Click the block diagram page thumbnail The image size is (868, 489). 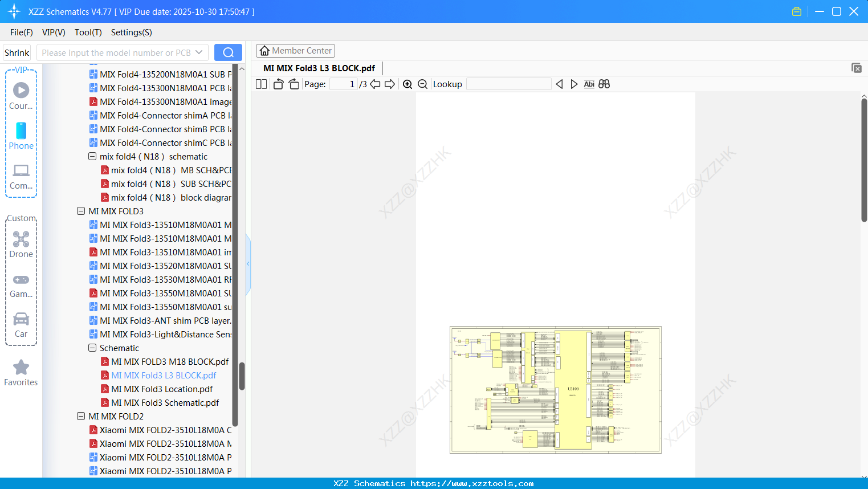(556, 390)
